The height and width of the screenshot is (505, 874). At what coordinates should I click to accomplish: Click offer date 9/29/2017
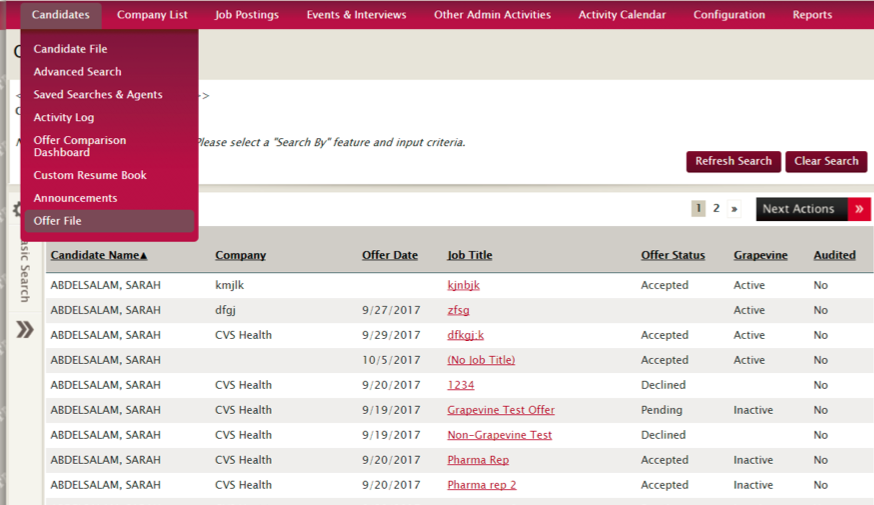(391, 336)
